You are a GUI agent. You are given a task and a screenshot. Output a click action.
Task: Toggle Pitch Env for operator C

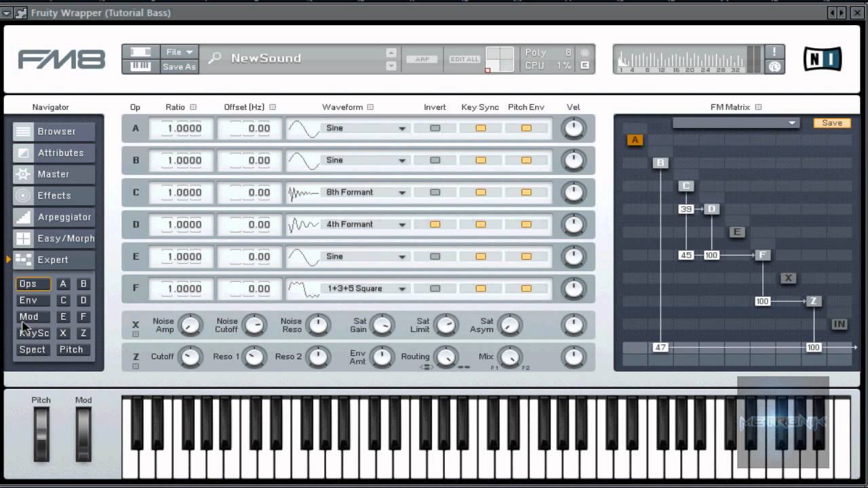tap(526, 192)
